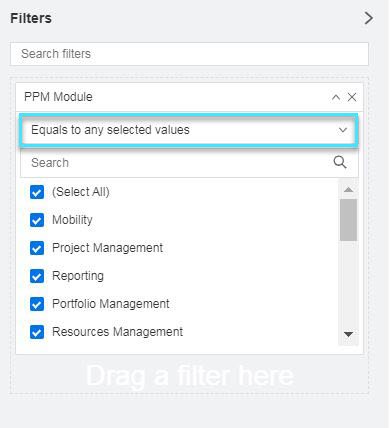The height and width of the screenshot is (428, 390).
Task: Toggle the Portfolio Management checkbox
Action: tap(37, 304)
